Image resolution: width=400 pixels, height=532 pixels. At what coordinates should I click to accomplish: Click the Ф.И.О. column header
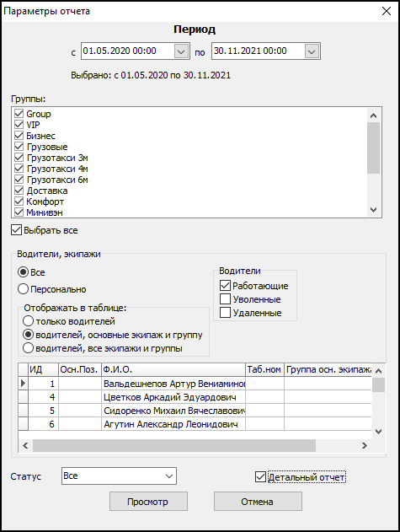(x=173, y=369)
